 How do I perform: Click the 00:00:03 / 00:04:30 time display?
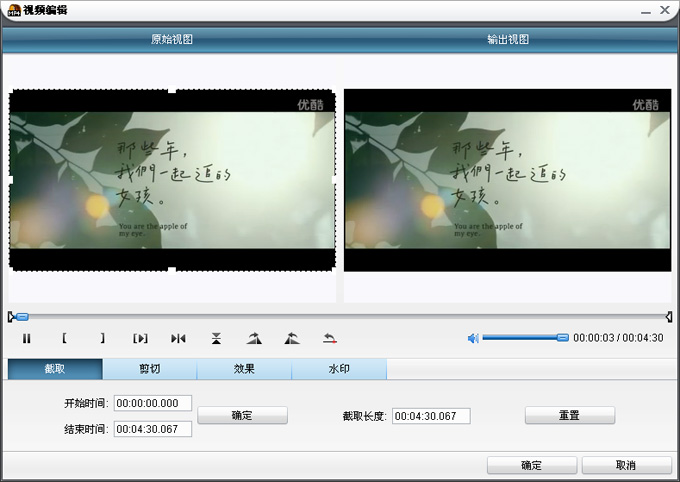[x=618, y=338]
